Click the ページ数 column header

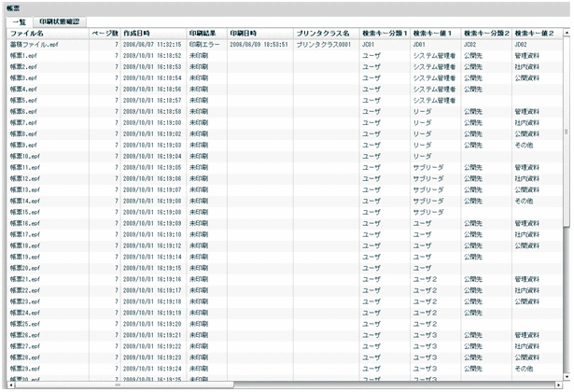tap(104, 33)
